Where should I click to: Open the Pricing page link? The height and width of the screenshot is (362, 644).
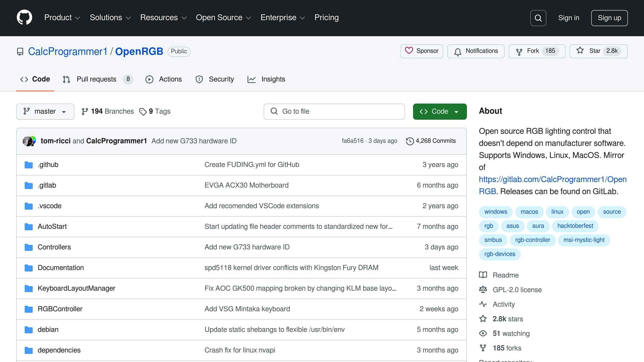point(327,18)
